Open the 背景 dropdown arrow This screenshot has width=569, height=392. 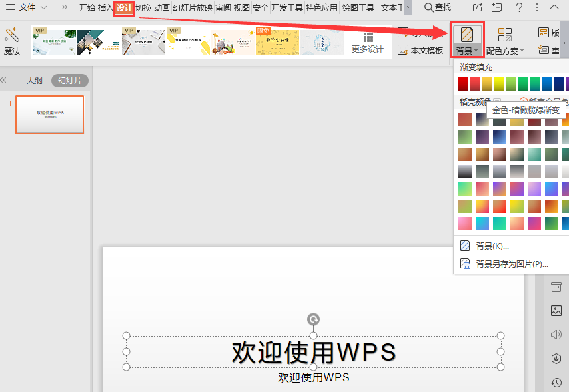point(476,51)
